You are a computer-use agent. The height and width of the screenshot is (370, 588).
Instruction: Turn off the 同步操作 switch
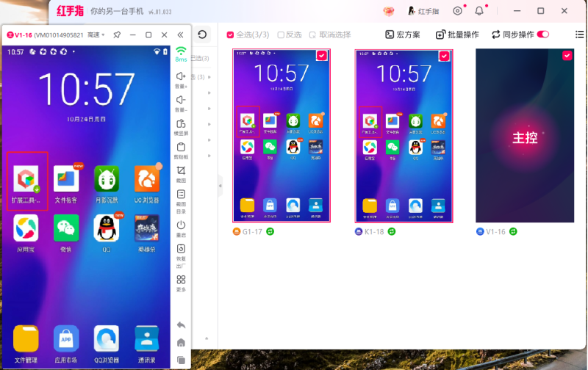(543, 35)
